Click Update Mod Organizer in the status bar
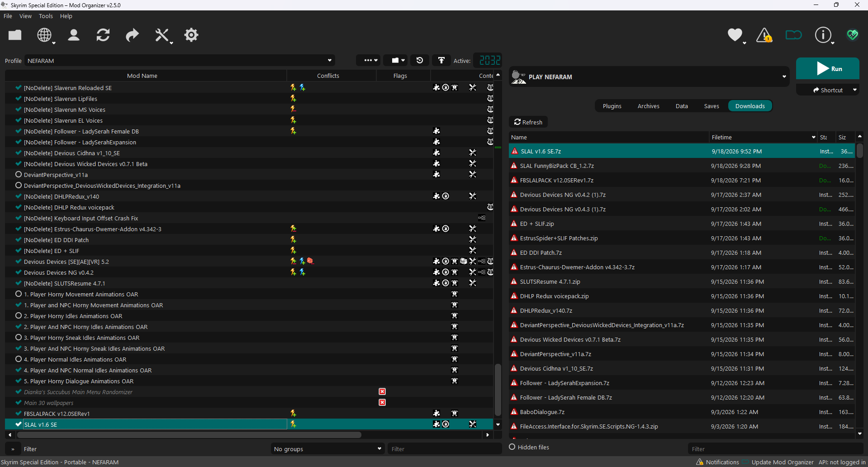This screenshot has width=868, height=467. coord(783,462)
